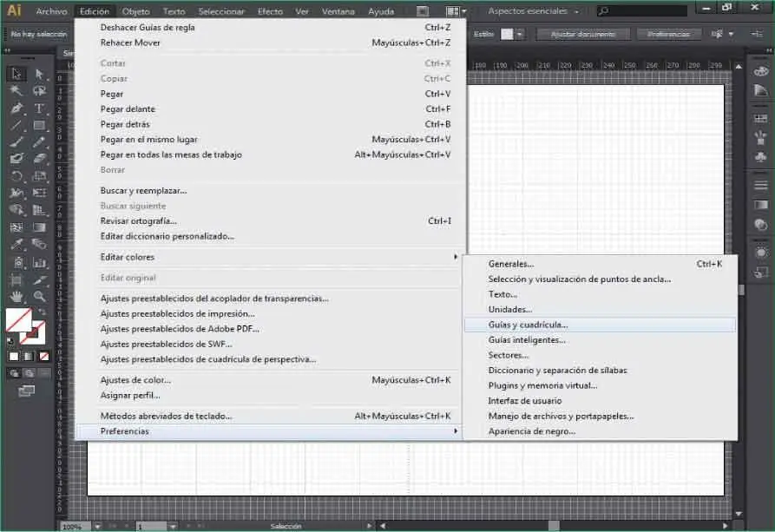775x532 pixels.
Task: Open the Aspectos esenciales workspace dropdown
Action: click(x=534, y=11)
